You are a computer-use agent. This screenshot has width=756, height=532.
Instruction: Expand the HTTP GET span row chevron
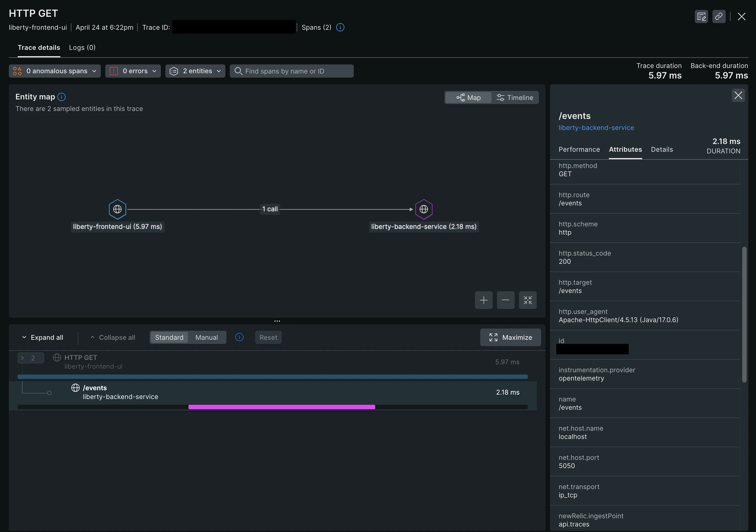click(x=23, y=358)
